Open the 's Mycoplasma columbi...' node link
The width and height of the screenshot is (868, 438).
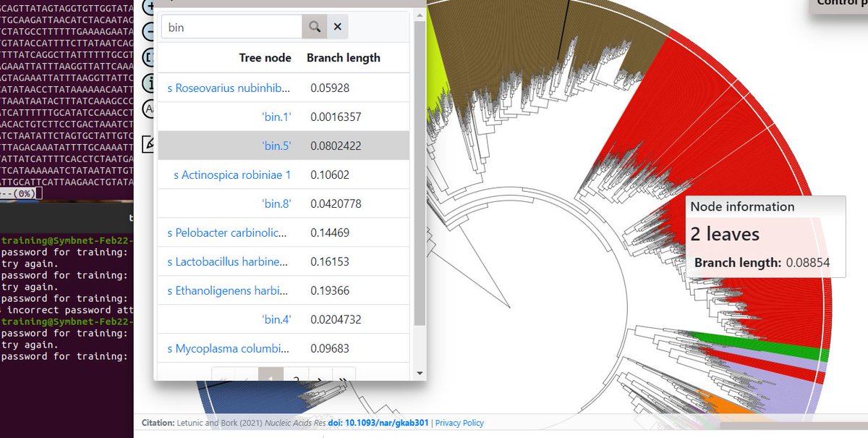pyautogui.click(x=229, y=348)
